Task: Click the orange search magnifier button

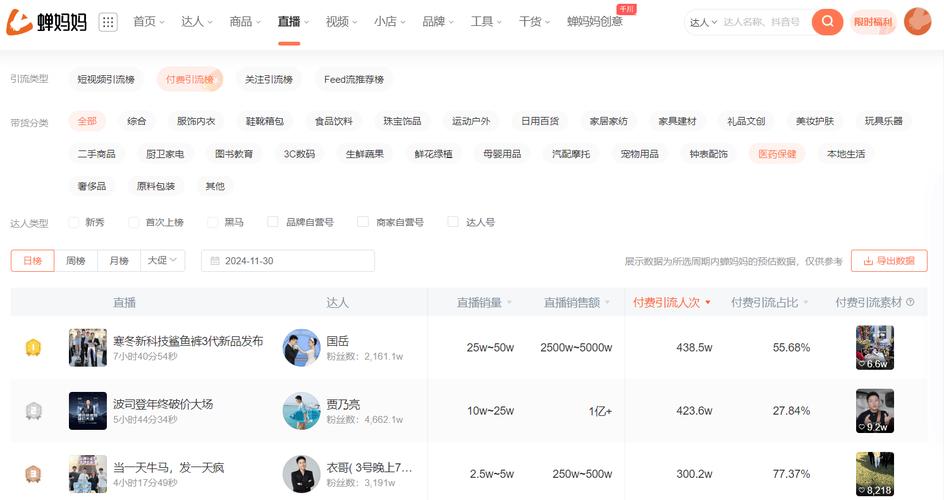Action: pos(827,22)
